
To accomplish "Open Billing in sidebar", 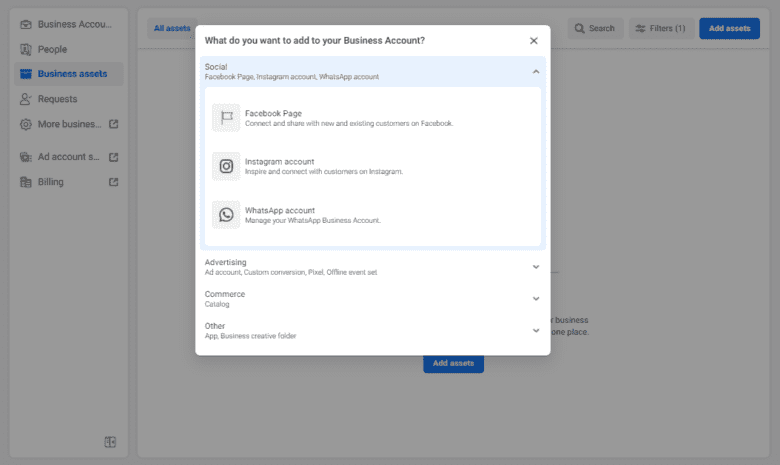I will tap(69, 182).
